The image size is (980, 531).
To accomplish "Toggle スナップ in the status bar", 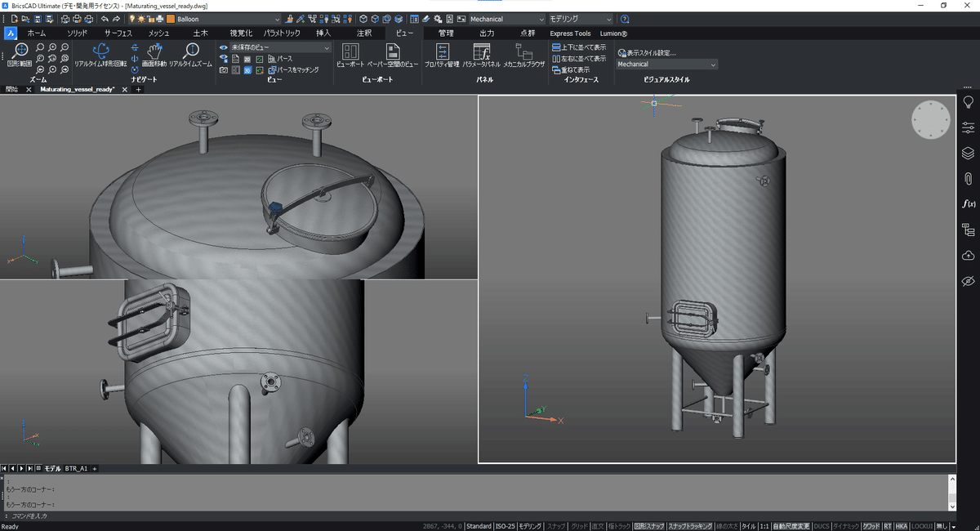I will pos(556,526).
